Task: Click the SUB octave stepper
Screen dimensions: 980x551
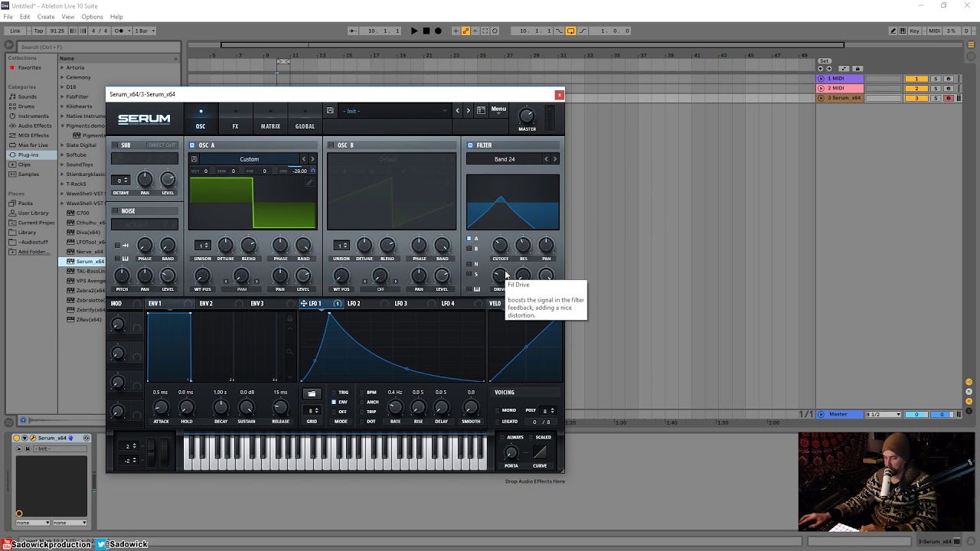Action: 121,181
